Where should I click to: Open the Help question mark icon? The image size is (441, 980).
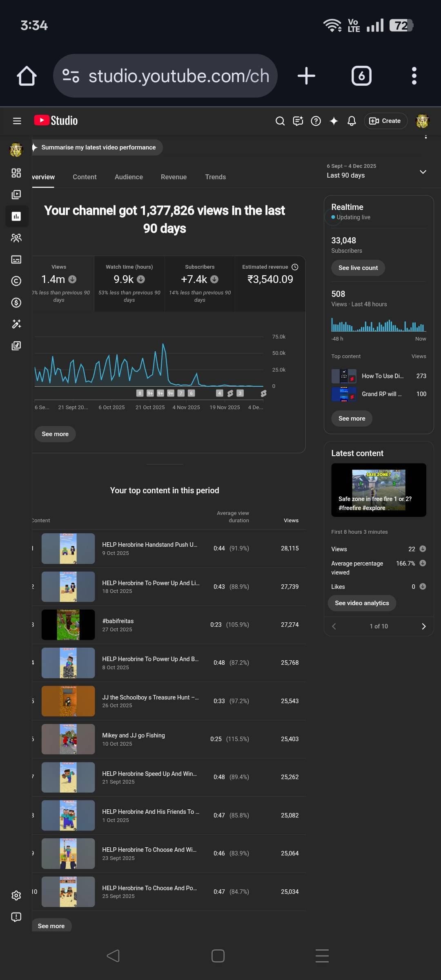coord(316,121)
